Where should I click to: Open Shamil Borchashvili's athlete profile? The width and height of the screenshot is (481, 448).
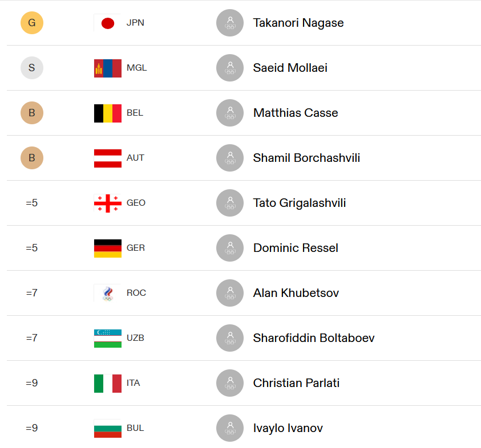pos(306,158)
